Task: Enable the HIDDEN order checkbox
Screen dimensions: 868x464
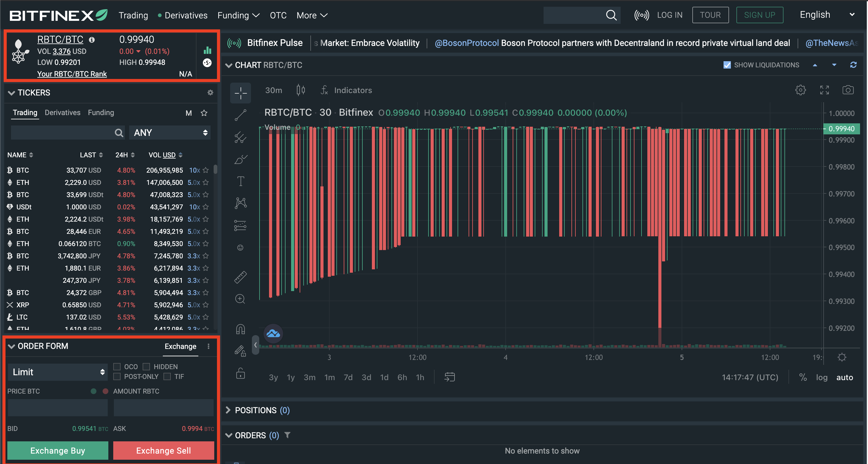Action: (x=146, y=367)
